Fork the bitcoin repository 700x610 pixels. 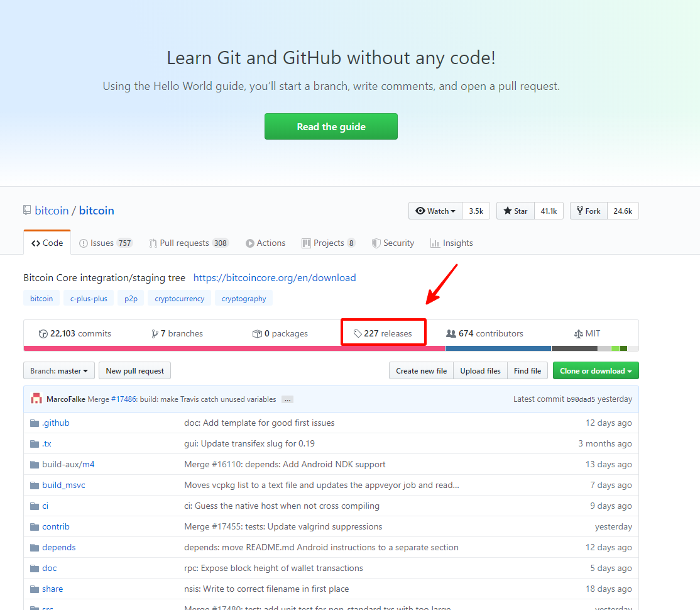(588, 211)
